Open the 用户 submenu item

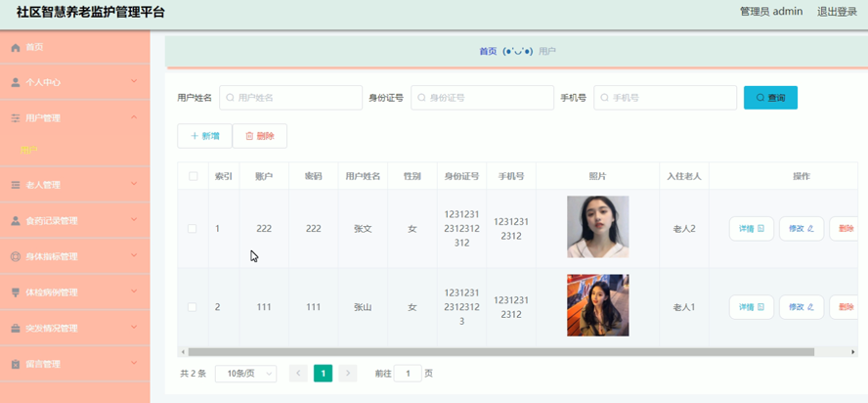(28, 151)
